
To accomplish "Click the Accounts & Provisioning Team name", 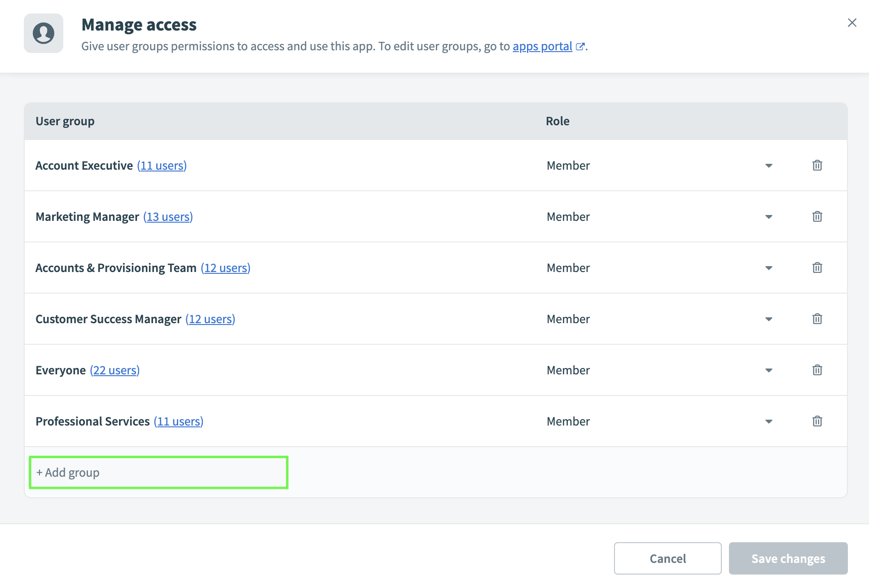I will tap(116, 268).
